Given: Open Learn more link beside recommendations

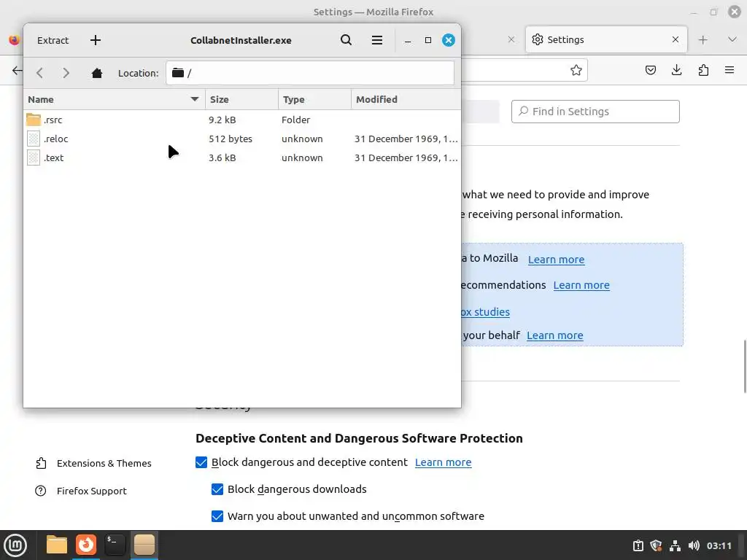Looking at the screenshot, I should (581, 285).
